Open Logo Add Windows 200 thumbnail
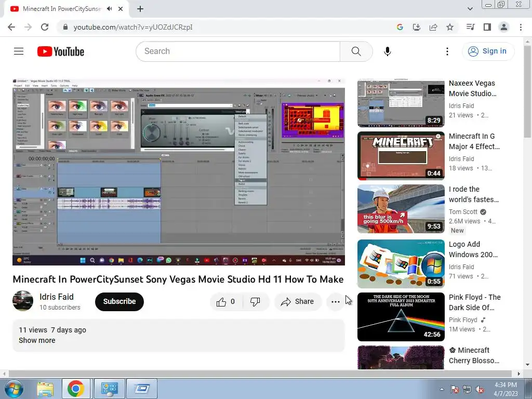The height and width of the screenshot is (399, 532). (x=401, y=263)
